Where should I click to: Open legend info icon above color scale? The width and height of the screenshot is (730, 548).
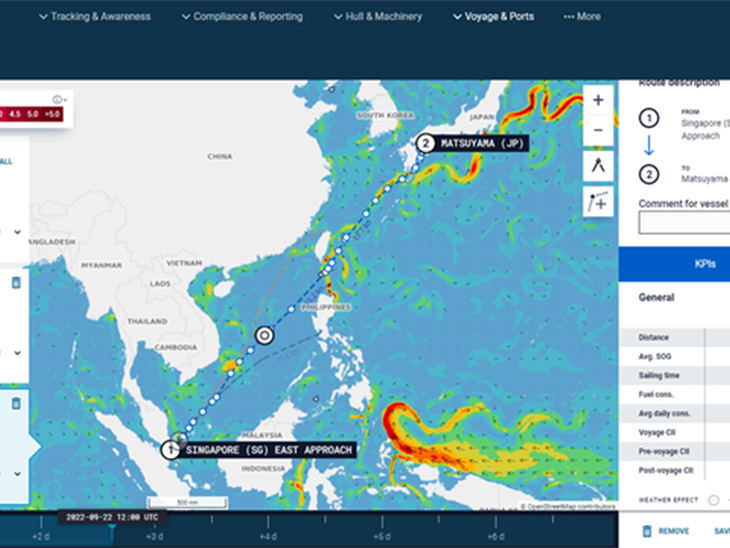57,99
